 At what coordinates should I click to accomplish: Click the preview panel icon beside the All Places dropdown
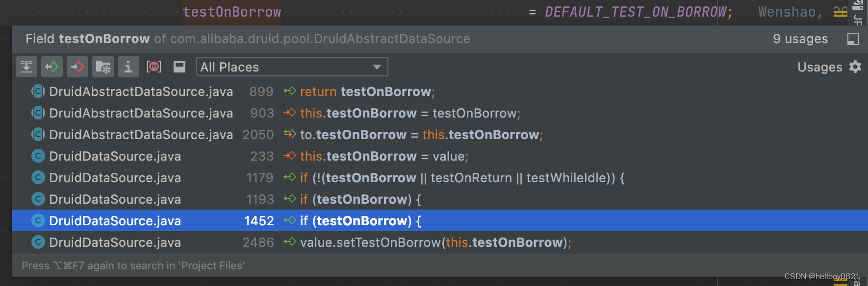[x=179, y=67]
